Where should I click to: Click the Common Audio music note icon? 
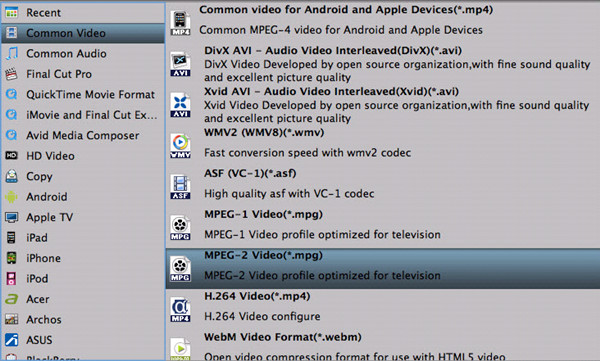[11, 54]
